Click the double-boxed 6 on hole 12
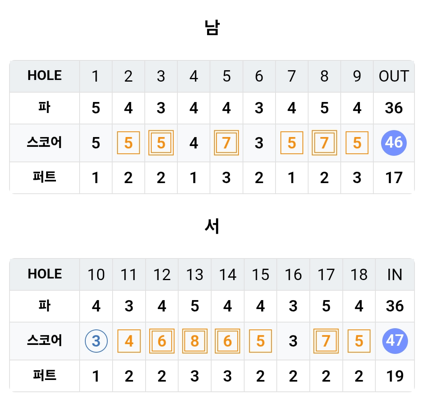The width and height of the screenshot is (427, 402). point(162,341)
